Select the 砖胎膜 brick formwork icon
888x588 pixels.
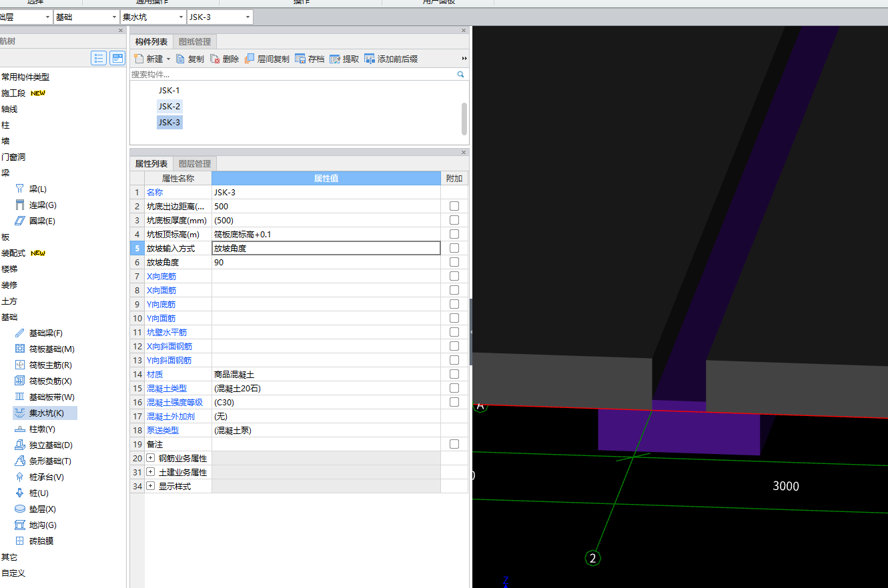pos(19,541)
